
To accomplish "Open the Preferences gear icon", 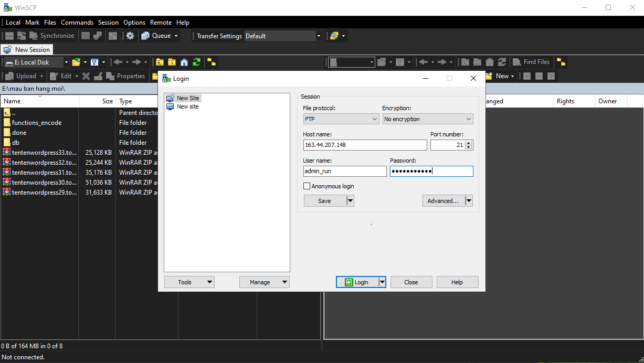I will coord(130,36).
